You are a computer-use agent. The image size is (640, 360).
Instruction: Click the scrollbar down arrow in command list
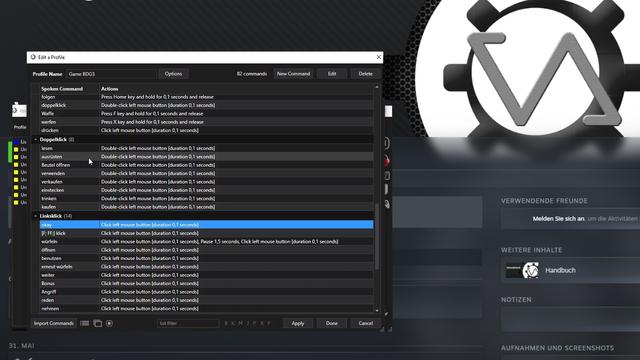377,310
